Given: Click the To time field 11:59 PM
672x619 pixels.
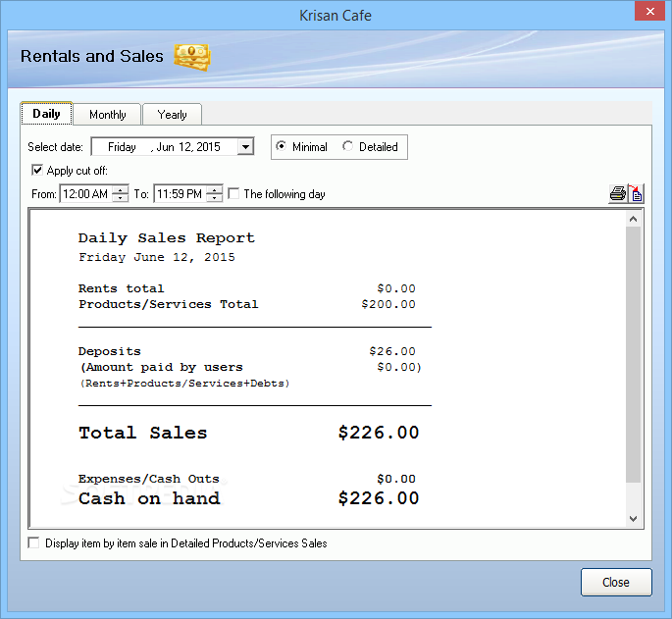Looking at the screenshot, I should [180, 194].
